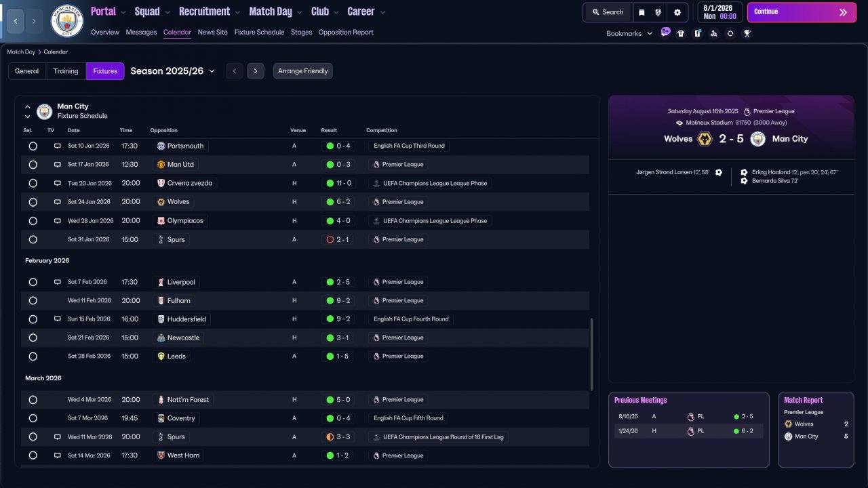The height and width of the screenshot is (488, 868).
Task: Expand the Career menu chevron
Action: (382, 12)
